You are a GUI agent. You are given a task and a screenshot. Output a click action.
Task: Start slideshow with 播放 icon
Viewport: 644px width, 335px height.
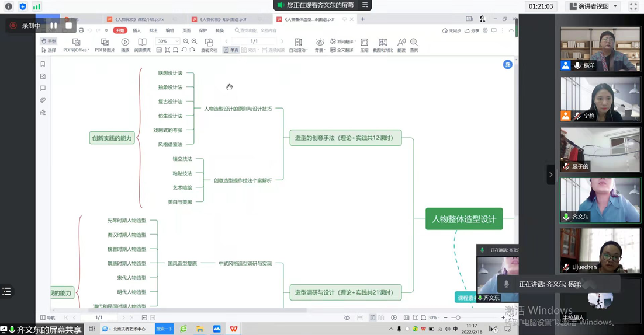pyautogui.click(x=125, y=43)
